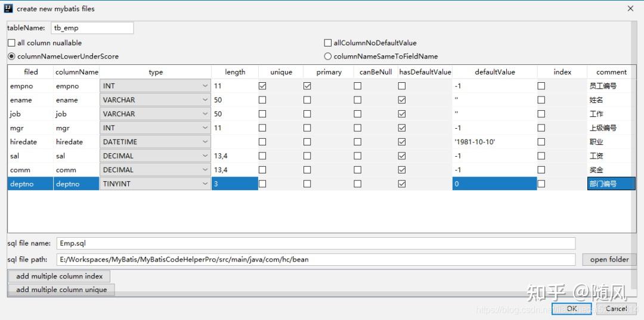Open type dropdown for sal row
This screenshot has width=644, height=320.
pos(155,156)
